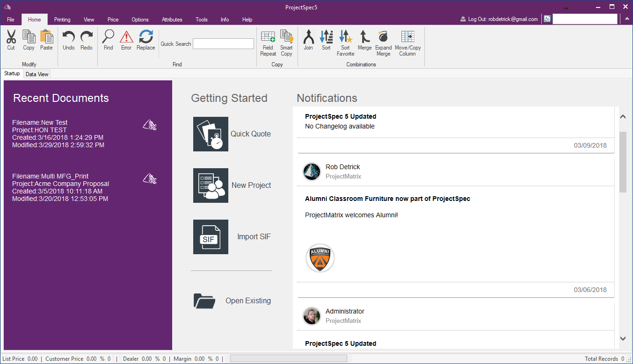The width and height of the screenshot is (633, 364).
Task: Open the File menu
Action: [11, 20]
